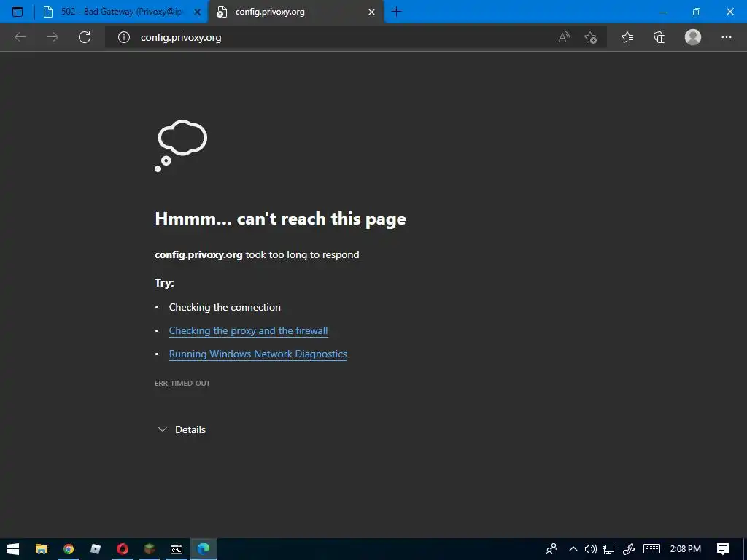Open the Favorites list

tap(627, 37)
